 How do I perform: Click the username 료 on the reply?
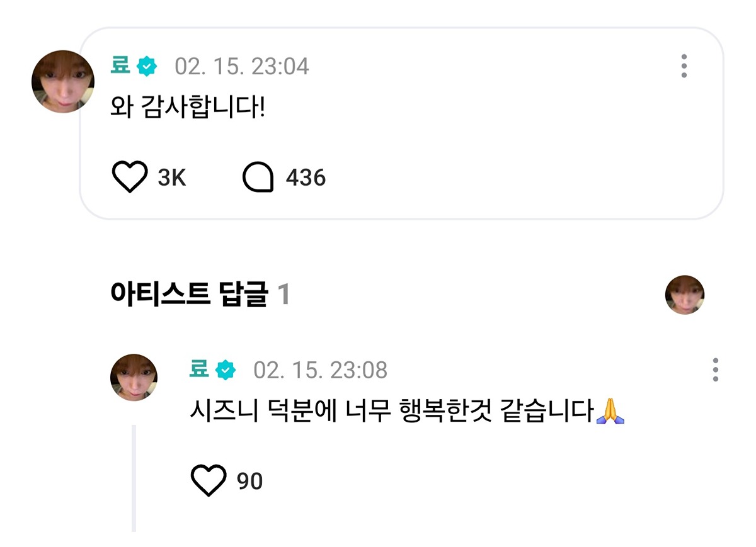(200, 369)
